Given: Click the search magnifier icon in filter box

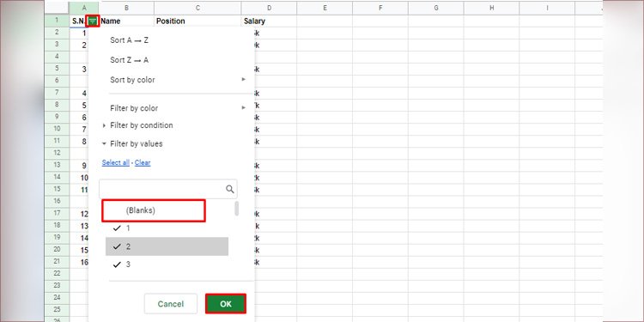Looking at the screenshot, I should (230, 189).
